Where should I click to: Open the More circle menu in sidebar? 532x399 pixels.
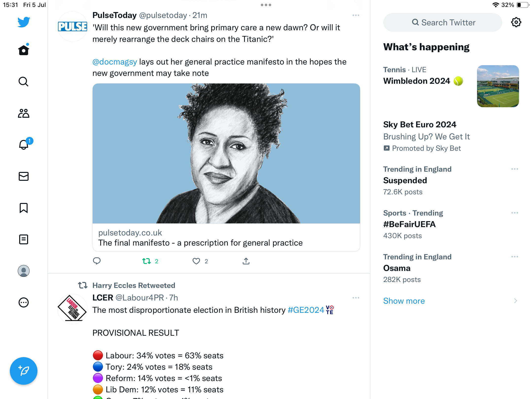[24, 302]
